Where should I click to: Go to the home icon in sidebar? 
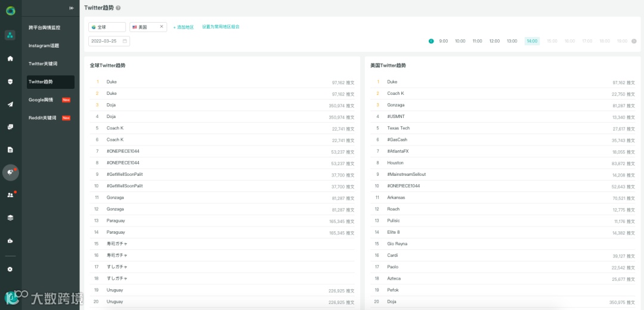(x=10, y=58)
